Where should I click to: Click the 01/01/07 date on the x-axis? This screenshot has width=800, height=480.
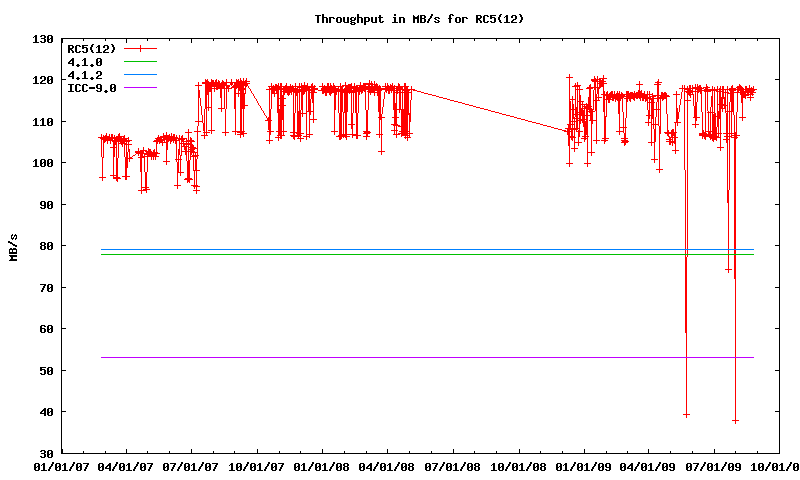pyautogui.click(x=62, y=466)
